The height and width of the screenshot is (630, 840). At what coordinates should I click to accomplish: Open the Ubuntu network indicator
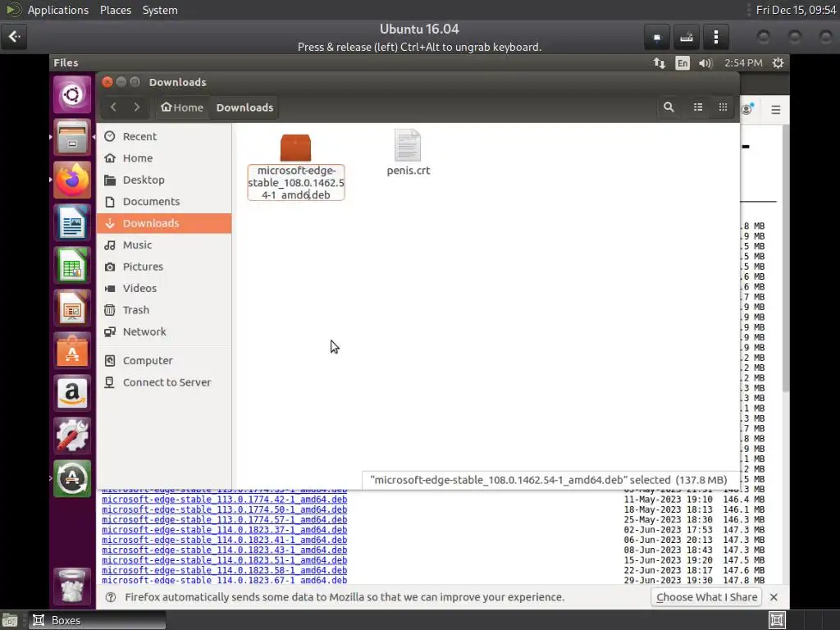click(x=659, y=63)
